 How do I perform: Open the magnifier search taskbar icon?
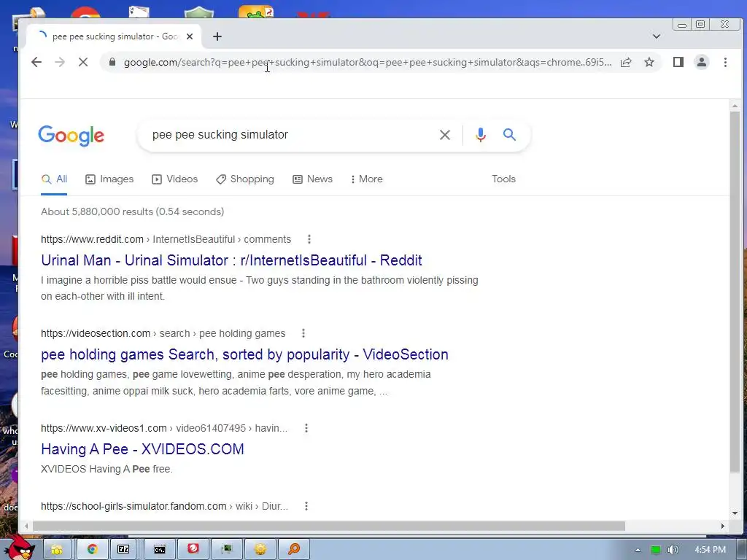click(x=294, y=550)
